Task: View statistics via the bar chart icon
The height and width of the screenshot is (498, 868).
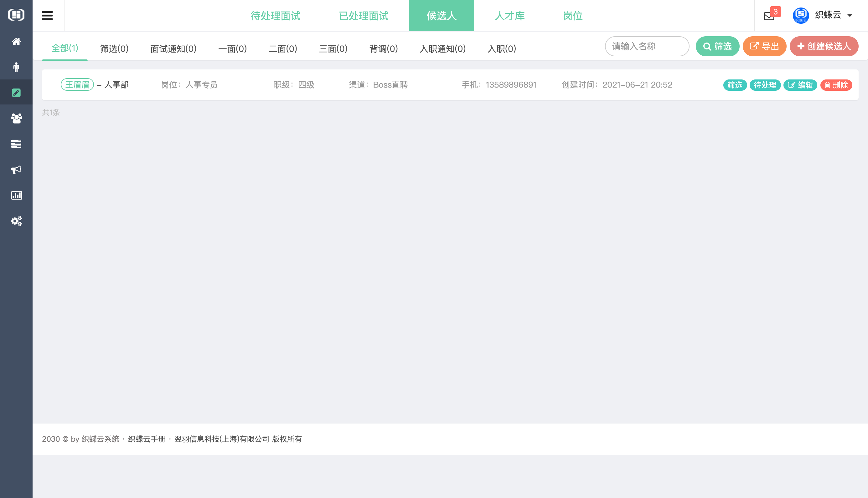Action: pos(16,195)
